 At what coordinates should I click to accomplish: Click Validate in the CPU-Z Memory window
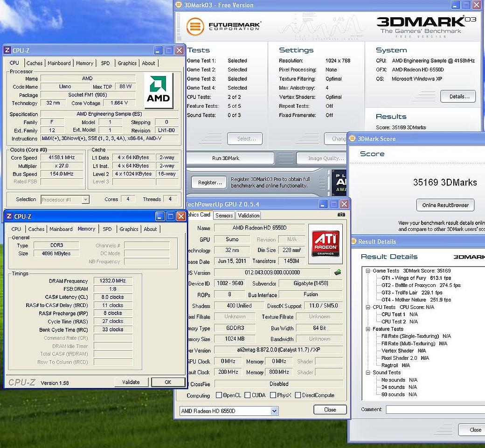coord(131,382)
